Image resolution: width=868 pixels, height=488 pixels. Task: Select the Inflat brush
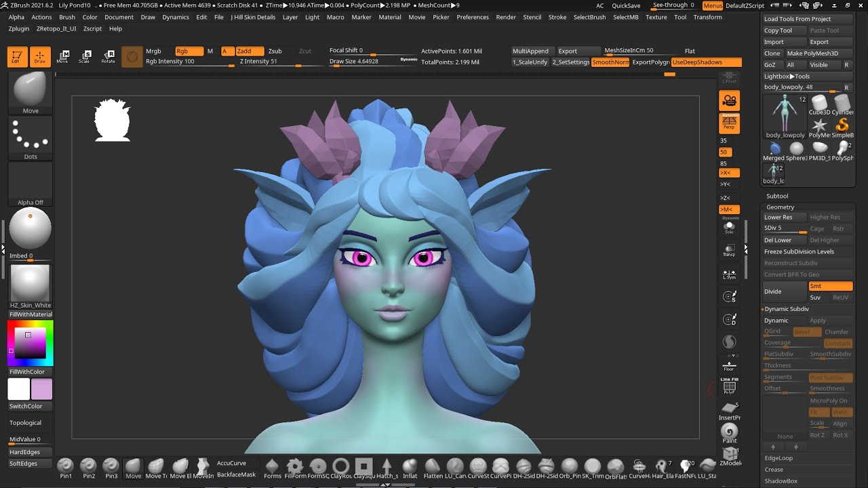410,468
